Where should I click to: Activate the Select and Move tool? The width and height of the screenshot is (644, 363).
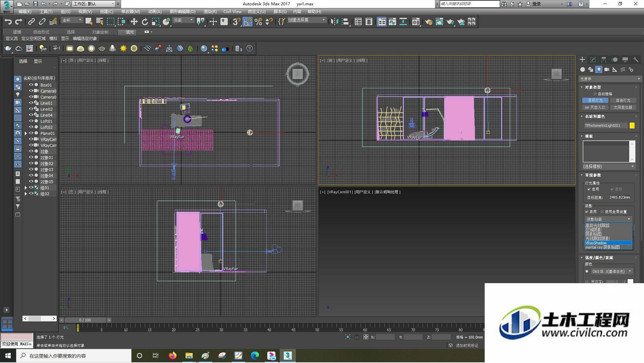coord(134,22)
